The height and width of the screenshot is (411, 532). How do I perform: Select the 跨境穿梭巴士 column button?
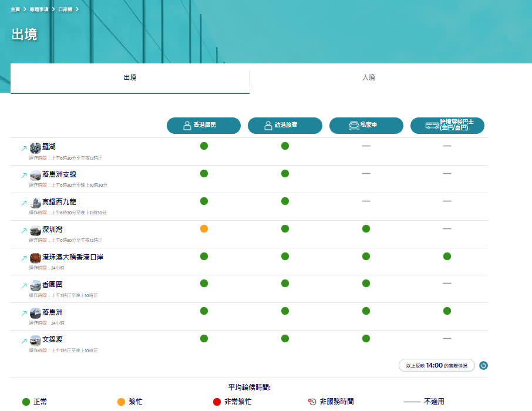pyautogui.click(x=447, y=126)
